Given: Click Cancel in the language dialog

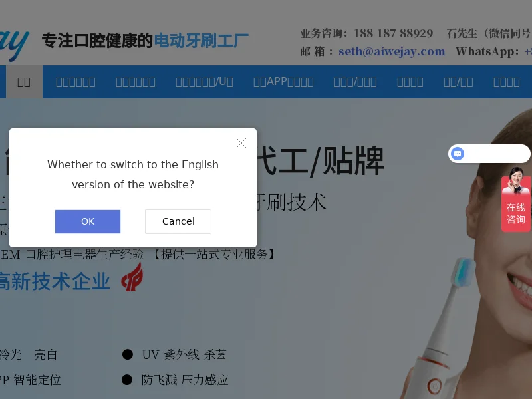Looking at the screenshot, I should [x=178, y=221].
